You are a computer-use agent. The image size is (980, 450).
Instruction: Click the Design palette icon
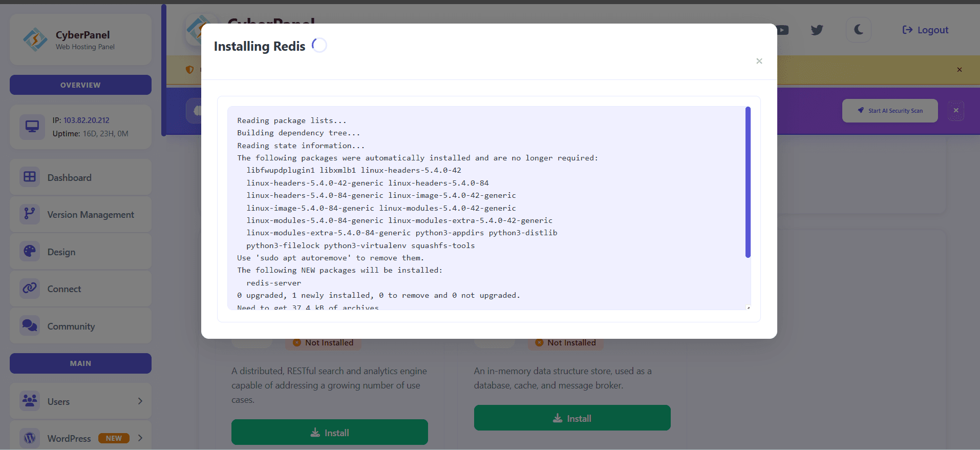click(x=30, y=252)
